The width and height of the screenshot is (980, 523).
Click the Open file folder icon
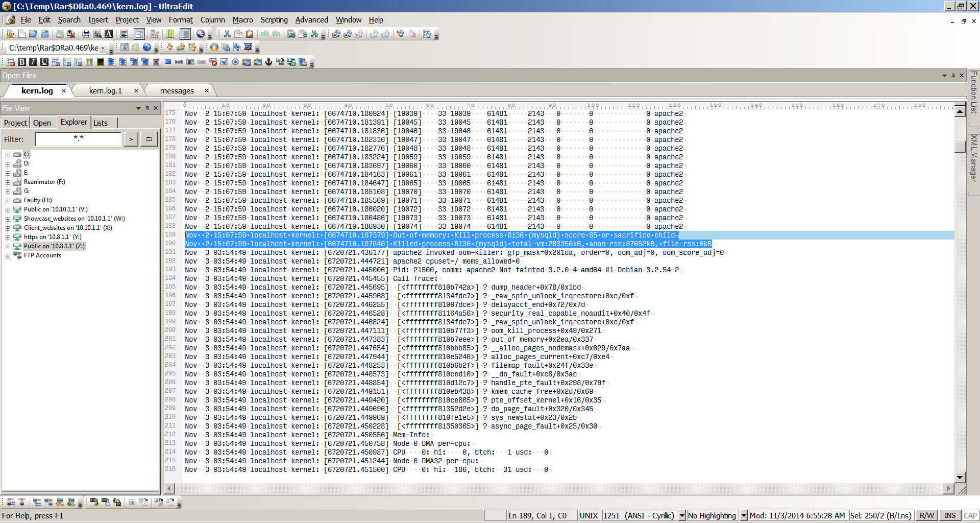coord(33,34)
